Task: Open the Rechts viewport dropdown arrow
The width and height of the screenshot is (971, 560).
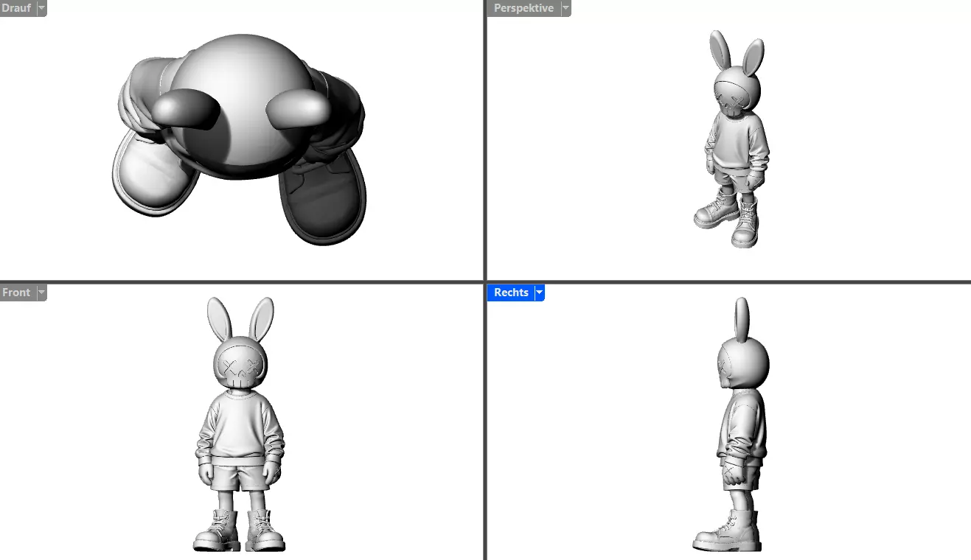Action: tap(539, 293)
